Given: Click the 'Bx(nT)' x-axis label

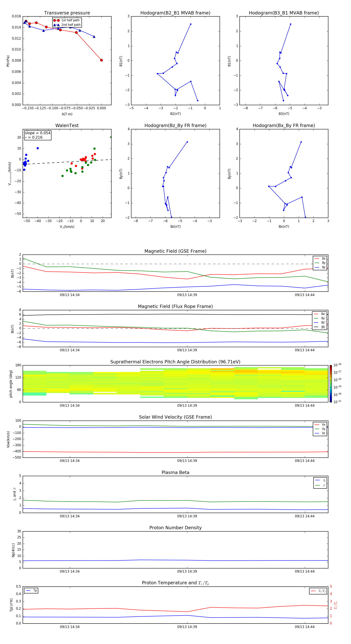Looking at the screenshot, I should pos(284,227).
